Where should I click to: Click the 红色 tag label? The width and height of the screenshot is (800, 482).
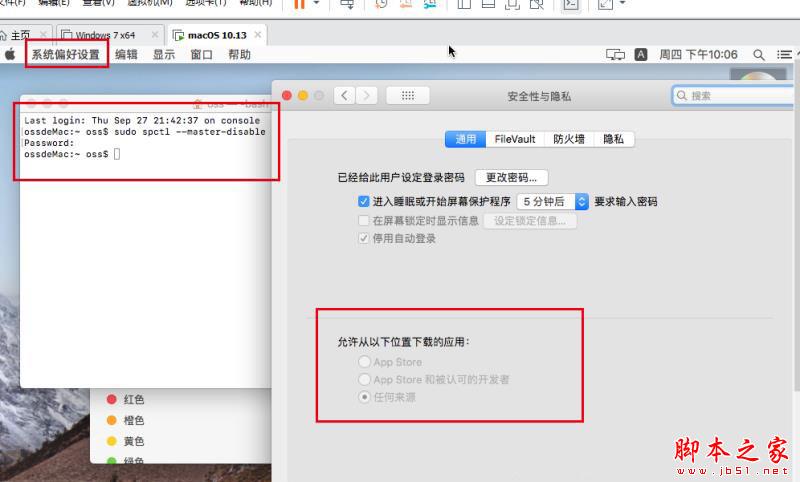[134, 399]
